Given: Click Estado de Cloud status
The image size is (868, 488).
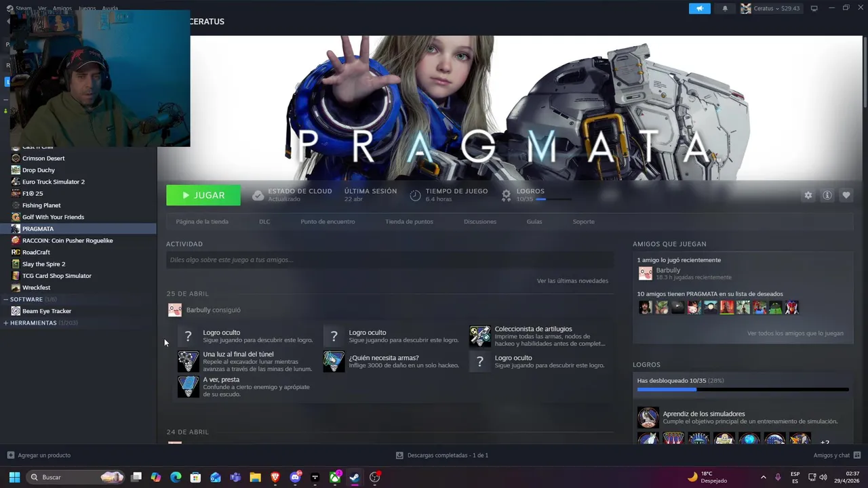Looking at the screenshot, I should pos(292,195).
